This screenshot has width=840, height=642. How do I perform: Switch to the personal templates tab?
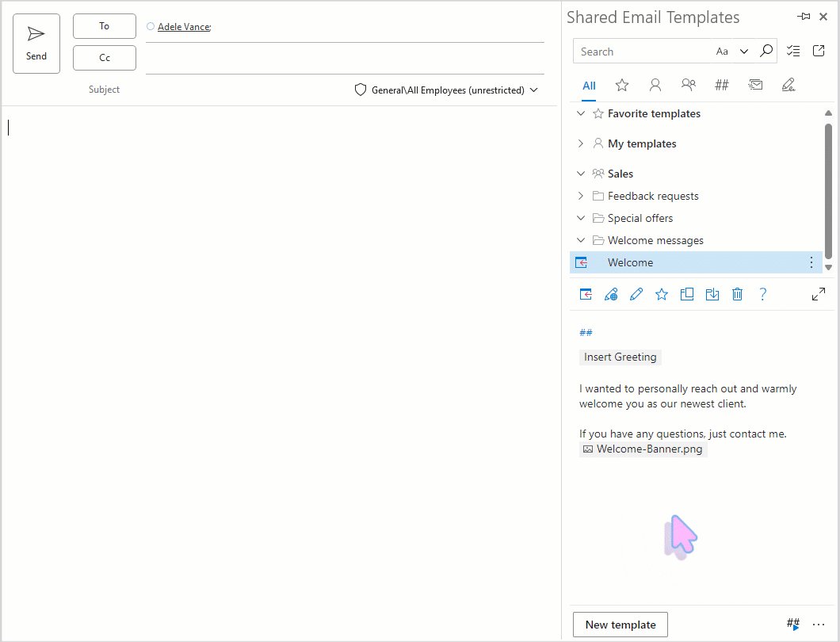point(655,85)
